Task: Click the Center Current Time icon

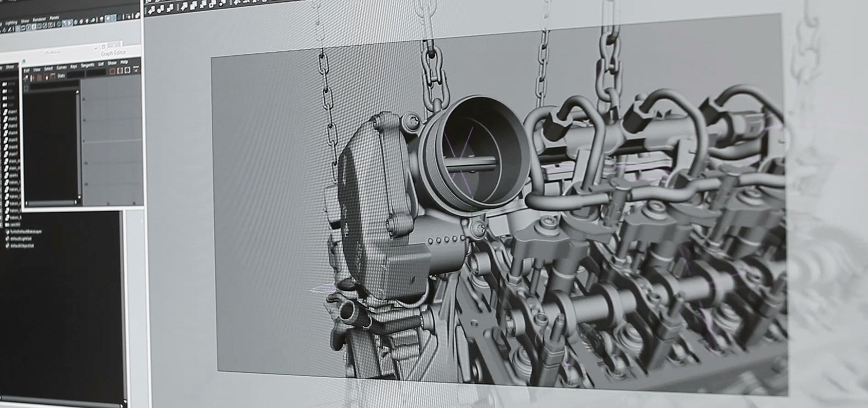Action: tap(127, 70)
